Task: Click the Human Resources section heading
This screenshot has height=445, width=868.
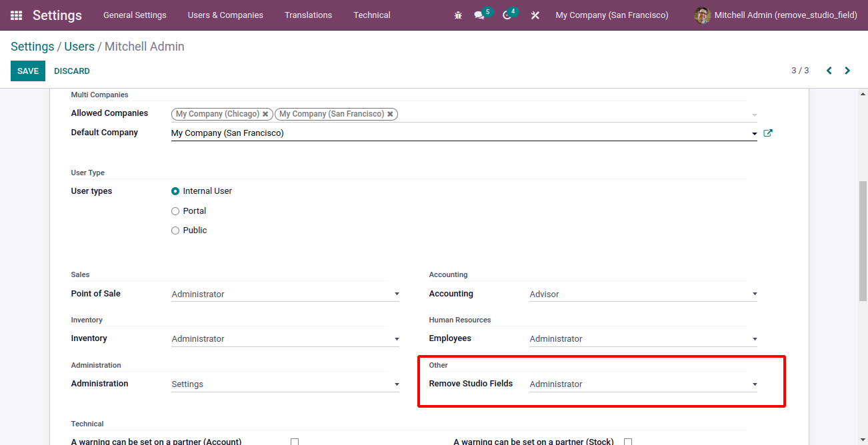Action: (460, 320)
